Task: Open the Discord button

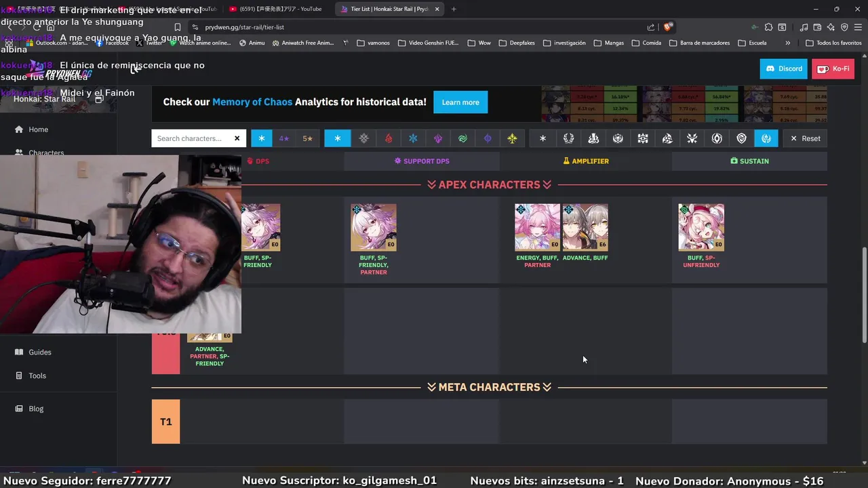Action: tap(783, 68)
